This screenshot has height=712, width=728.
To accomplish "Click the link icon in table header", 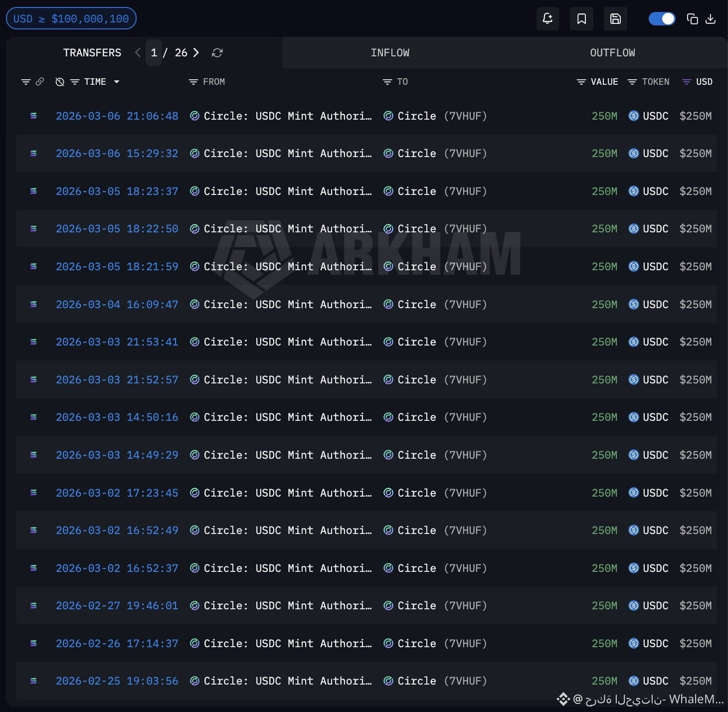I will pos(40,81).
